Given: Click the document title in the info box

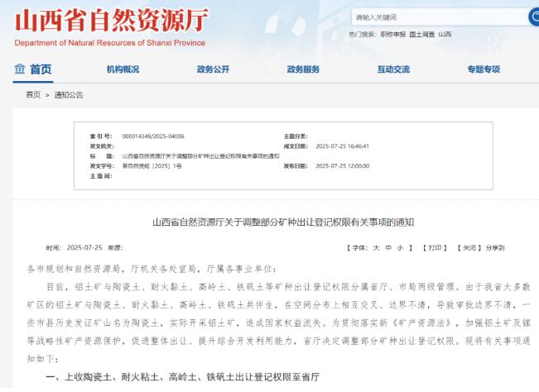Looking at the screenshot, I should point(200,156).
